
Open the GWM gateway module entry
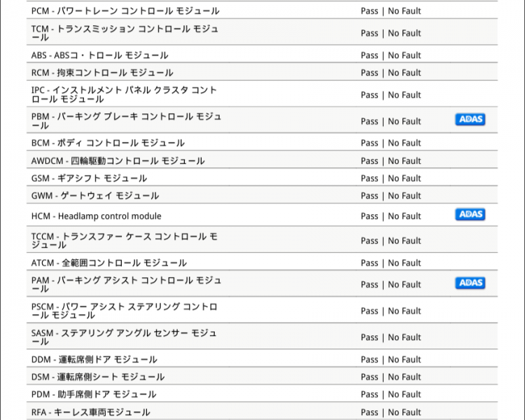[x=262, y=195]
